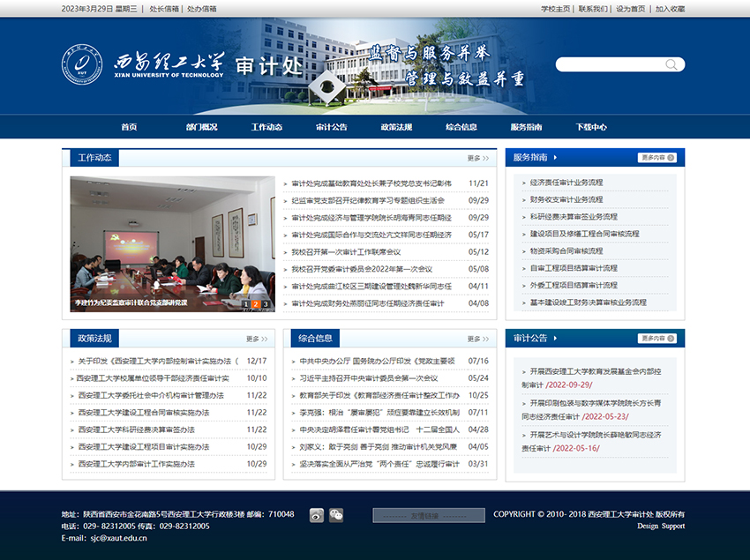The image size is (750, 560).
Task: Open 我校召开第一次审计工作联席会议 news
Action: point(346,252)
